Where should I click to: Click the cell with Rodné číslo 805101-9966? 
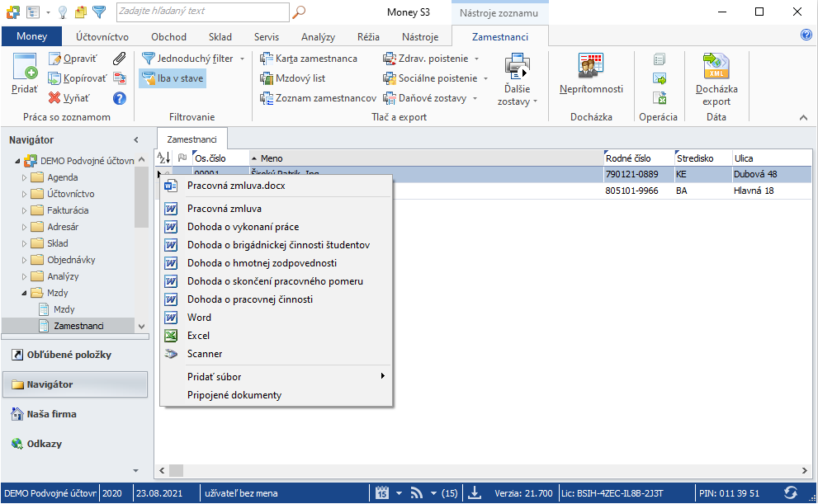(x=639, y=191)
